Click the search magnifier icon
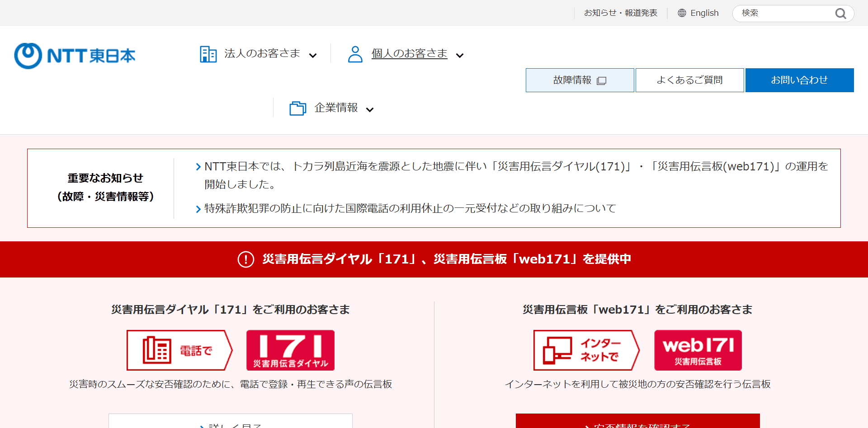Viewport: 868px width, 428px height. click(x=840, y=14)
